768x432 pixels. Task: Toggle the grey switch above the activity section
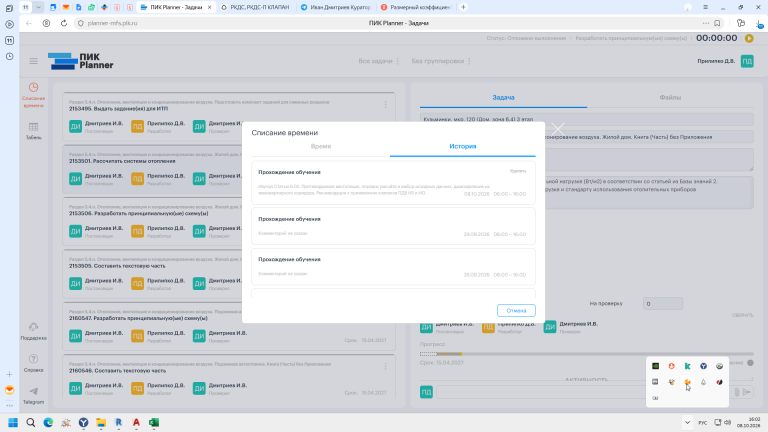click(x=750, y=363)
